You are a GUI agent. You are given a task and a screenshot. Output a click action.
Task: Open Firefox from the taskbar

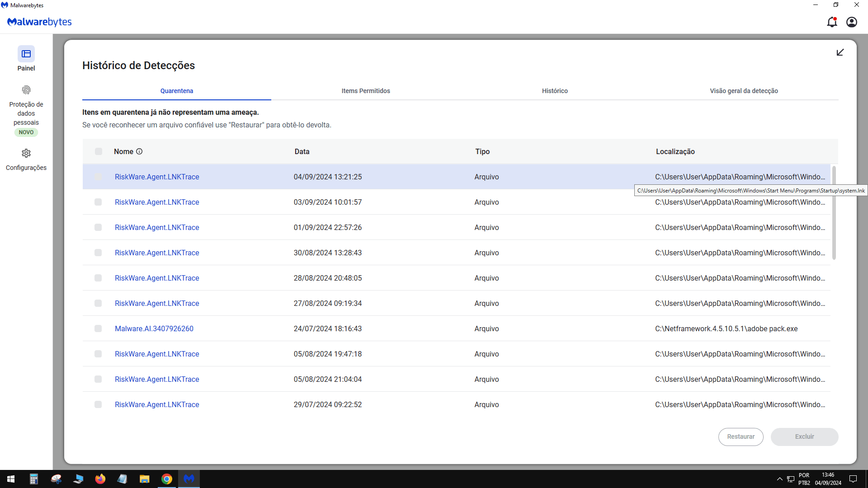[100, 479]
